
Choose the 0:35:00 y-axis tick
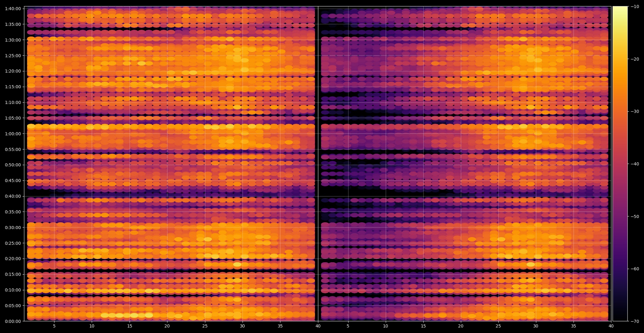tap(13, 212)
